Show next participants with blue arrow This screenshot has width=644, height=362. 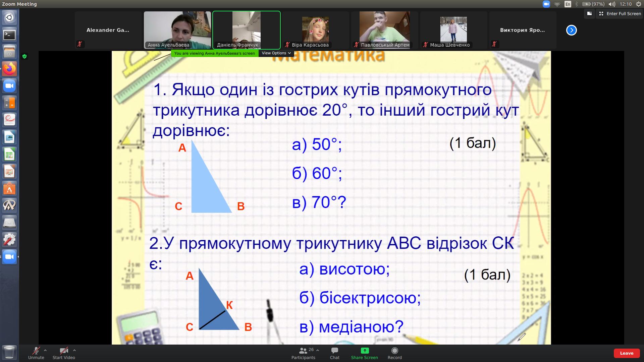571,30
